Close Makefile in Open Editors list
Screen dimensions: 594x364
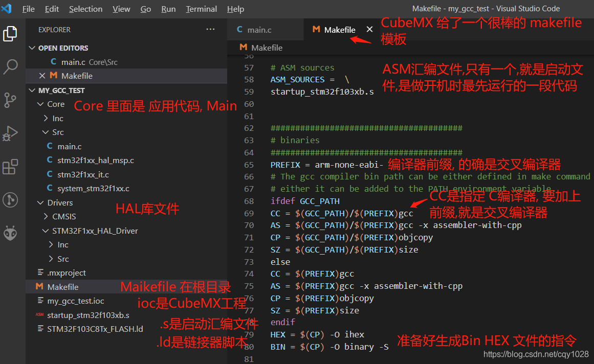42,76
